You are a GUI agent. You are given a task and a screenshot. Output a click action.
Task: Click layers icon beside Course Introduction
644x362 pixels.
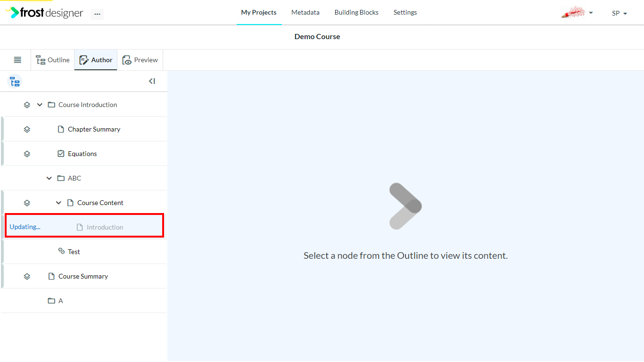tap(27, 105)
